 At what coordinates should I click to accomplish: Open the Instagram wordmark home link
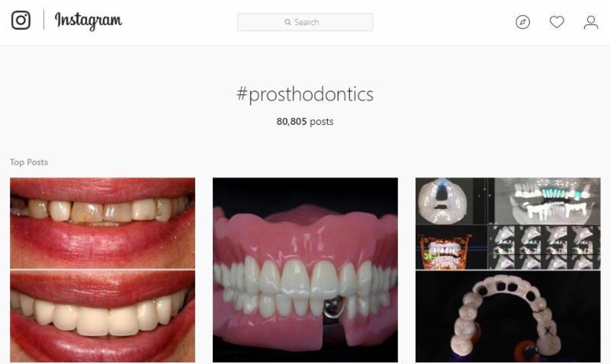click(88, 21)
